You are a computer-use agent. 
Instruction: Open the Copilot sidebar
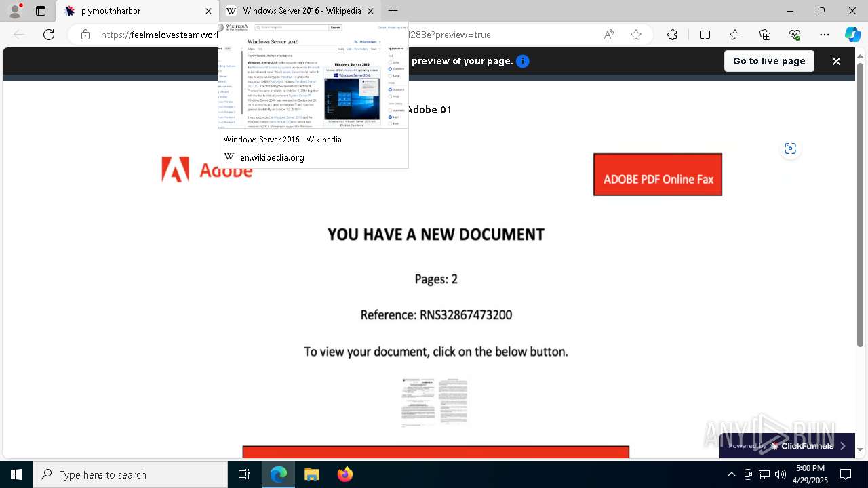(852, 35)
